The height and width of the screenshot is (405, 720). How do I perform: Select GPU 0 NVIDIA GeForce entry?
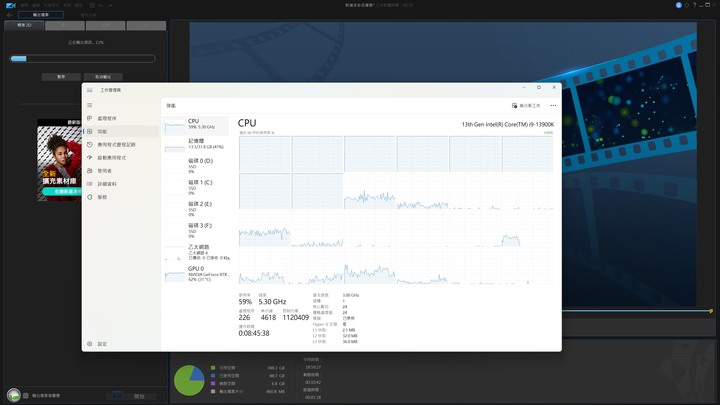pyautogui.click(x=196, y=274)
